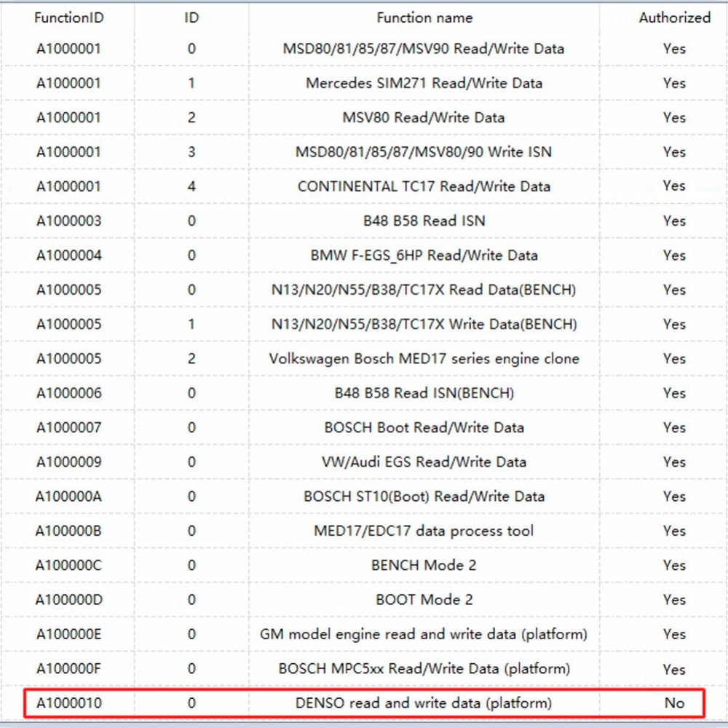Click Yes in the CONTINENTAL TC17 row
Viewport: 728px width, 728px height.
tap(674, 186)
